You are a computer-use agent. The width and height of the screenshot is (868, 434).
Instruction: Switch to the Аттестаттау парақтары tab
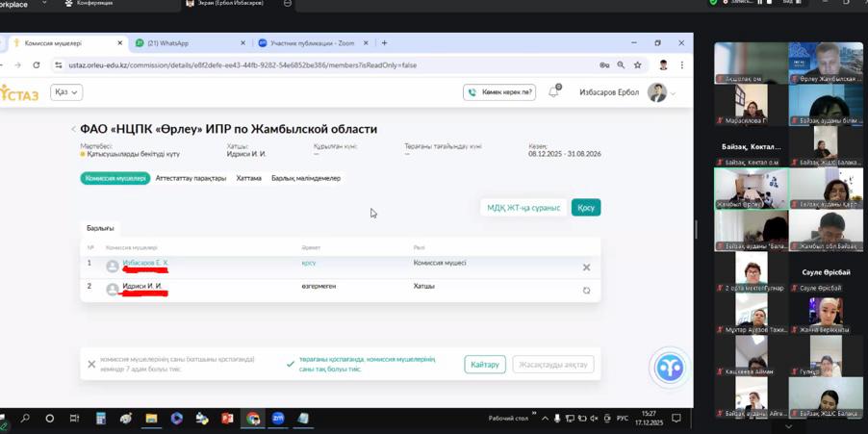click(x=191, y=178)
